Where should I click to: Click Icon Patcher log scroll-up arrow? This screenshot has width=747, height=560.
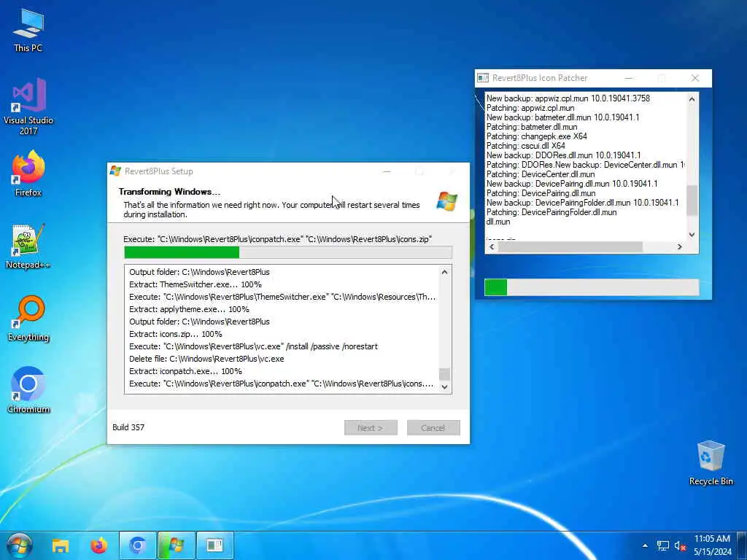click(x=692, y=99)
